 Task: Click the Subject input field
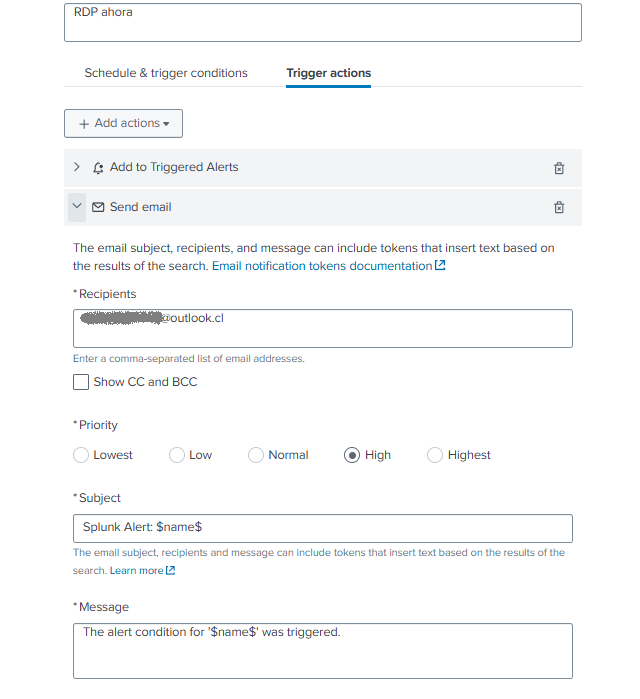pos(322,528)
